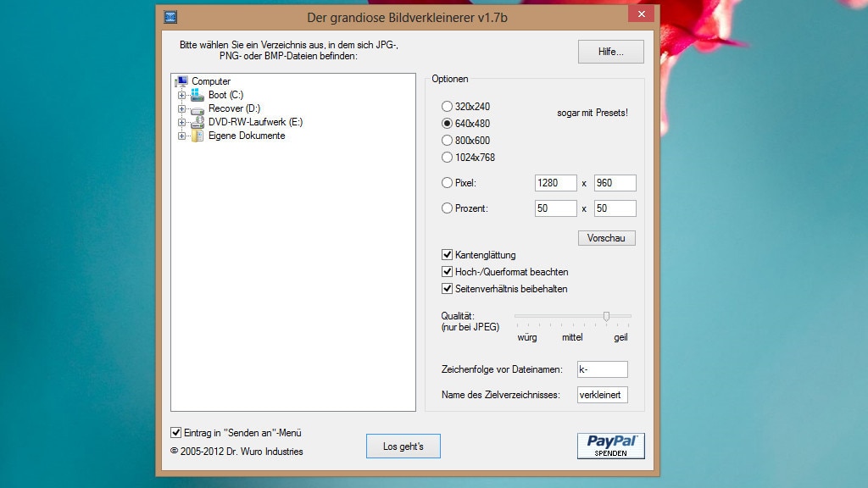
Task: Toggle Eintrag in "Senden an"-Menü checkbox
Action: [176, 432]
